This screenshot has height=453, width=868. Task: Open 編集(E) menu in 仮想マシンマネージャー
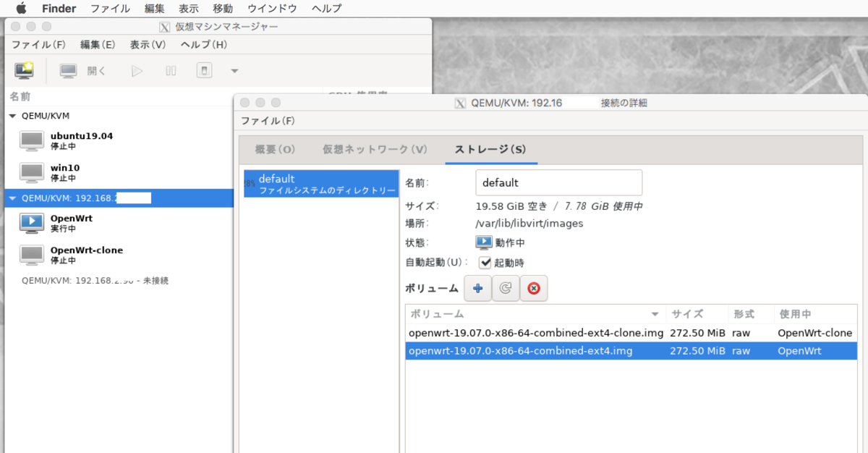point(98,45)
